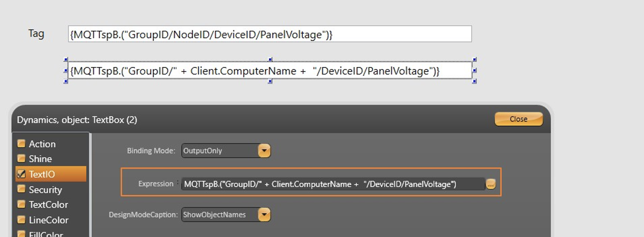644x237 pixels.
Task: Toggle the Shine dynamic checkbox
Action: click(x=21, y=158)
